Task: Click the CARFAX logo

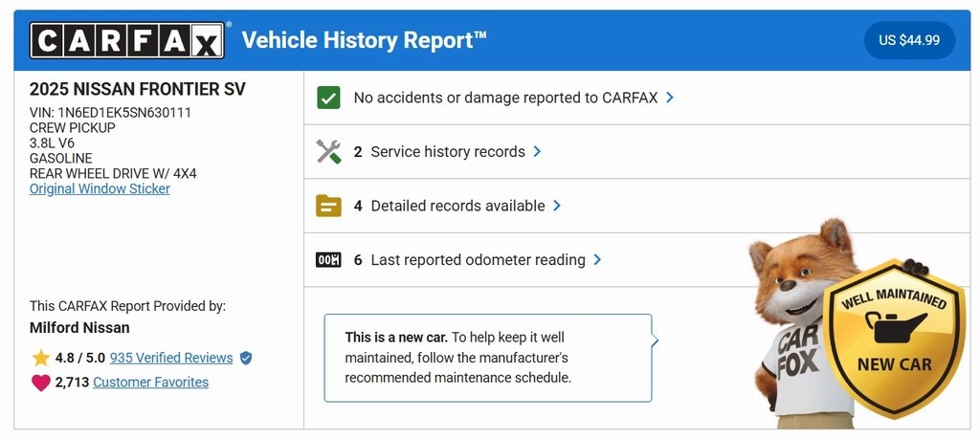Action: pyautogui.click(x=128, y=41)
